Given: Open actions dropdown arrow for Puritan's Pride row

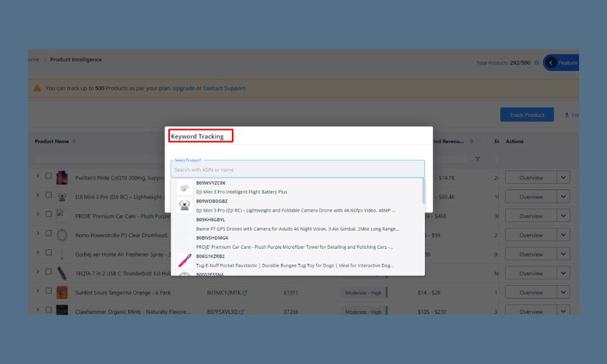Looking at the screenshot, I should coord(563,178).
